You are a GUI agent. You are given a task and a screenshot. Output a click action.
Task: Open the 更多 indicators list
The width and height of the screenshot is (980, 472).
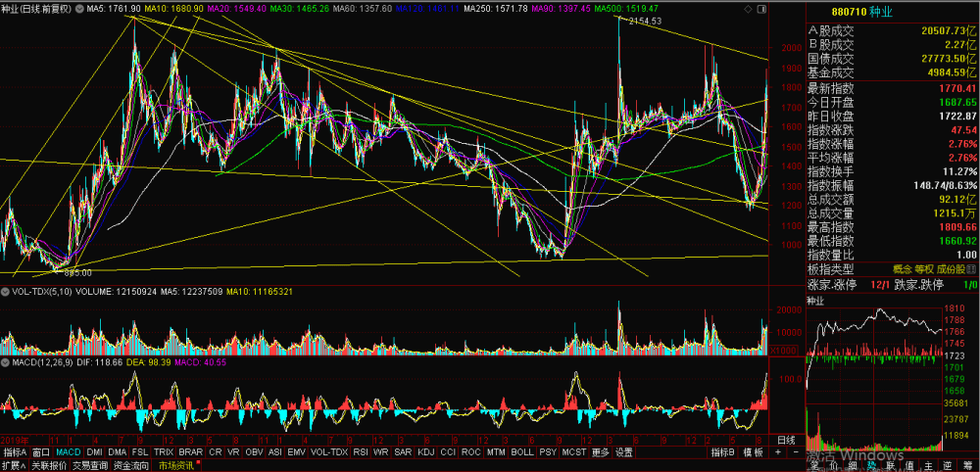(x=600, y=452)
